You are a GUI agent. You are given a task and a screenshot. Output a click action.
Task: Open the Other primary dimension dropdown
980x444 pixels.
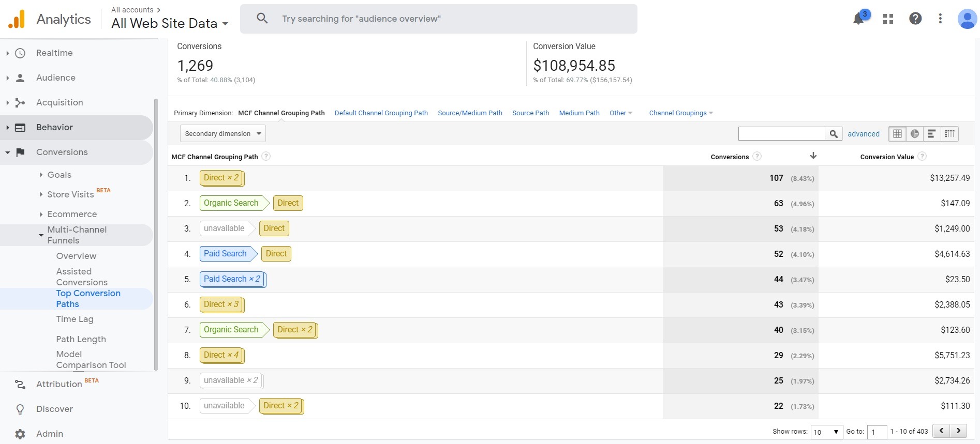(x=621, y=113)
